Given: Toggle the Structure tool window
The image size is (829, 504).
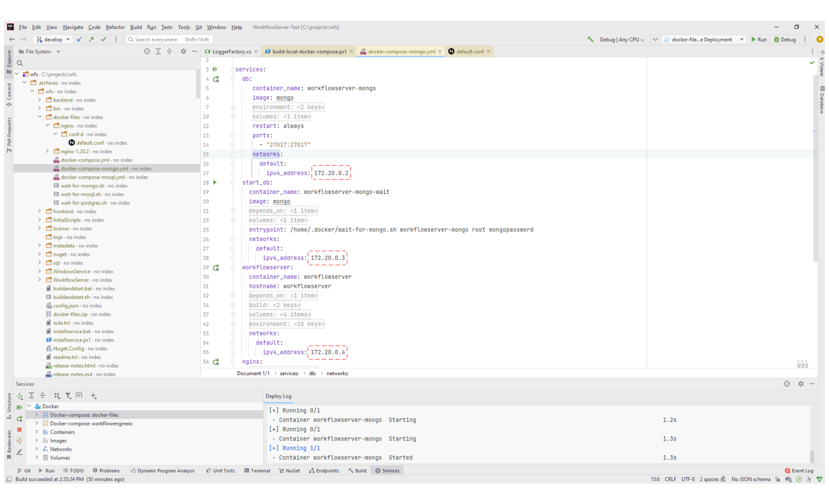Looking at the screenshot, I should coord(9,406).
